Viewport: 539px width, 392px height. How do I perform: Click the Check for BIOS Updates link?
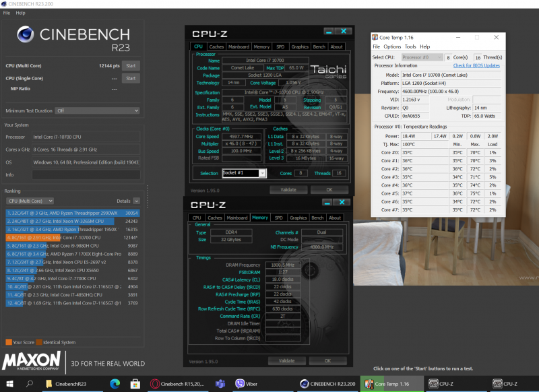[476, 65]
